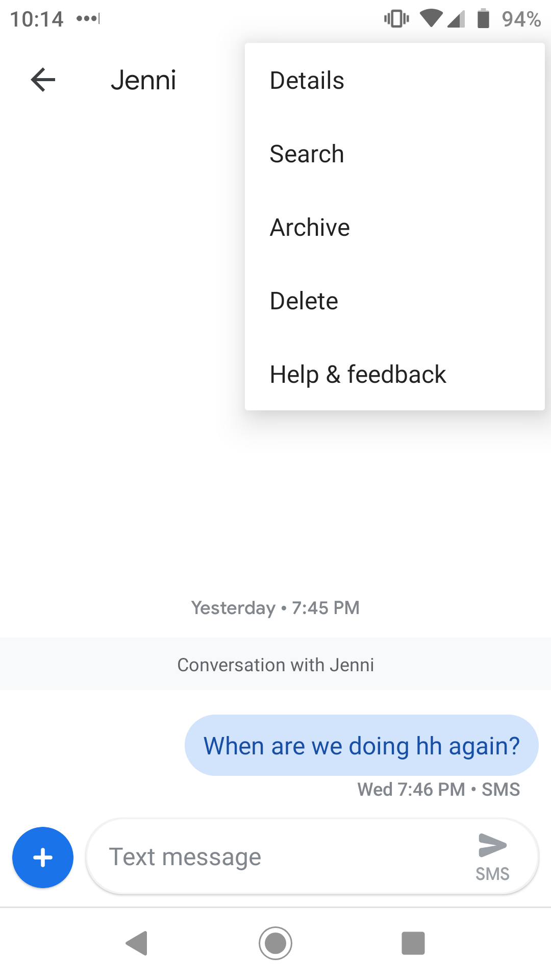This screenshot has height=980, width=551.
Task: Tap the 'When are we doing hh again?' bubble
Action: pyautogui.click(x=362, y=745)
